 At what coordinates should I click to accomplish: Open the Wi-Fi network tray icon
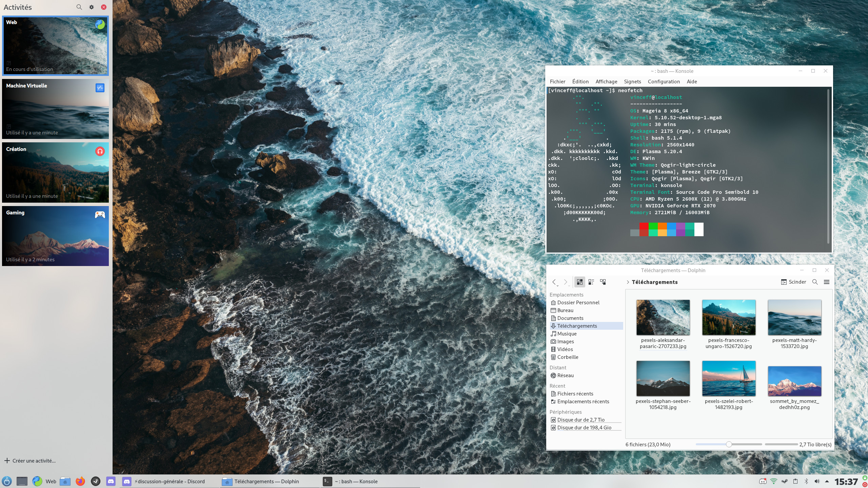[774, 481]
